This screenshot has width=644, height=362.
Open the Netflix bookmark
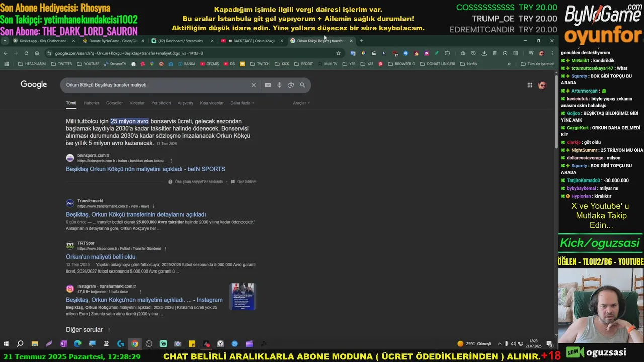[468, 64]
